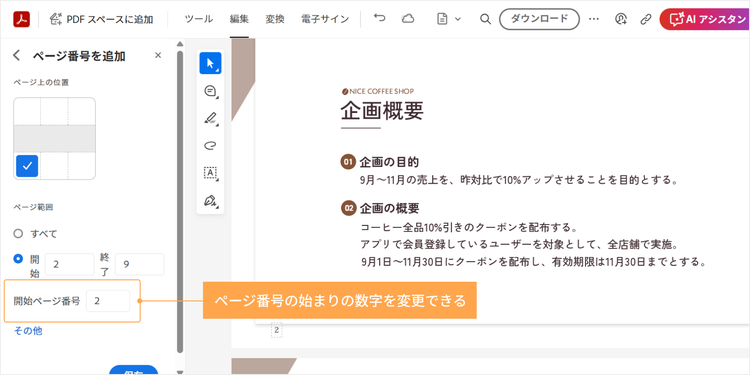This screenshot has height=375, width=750.
Task: Click the cloud save status icon
Action: pyautogui.click(x=408, y=19)
